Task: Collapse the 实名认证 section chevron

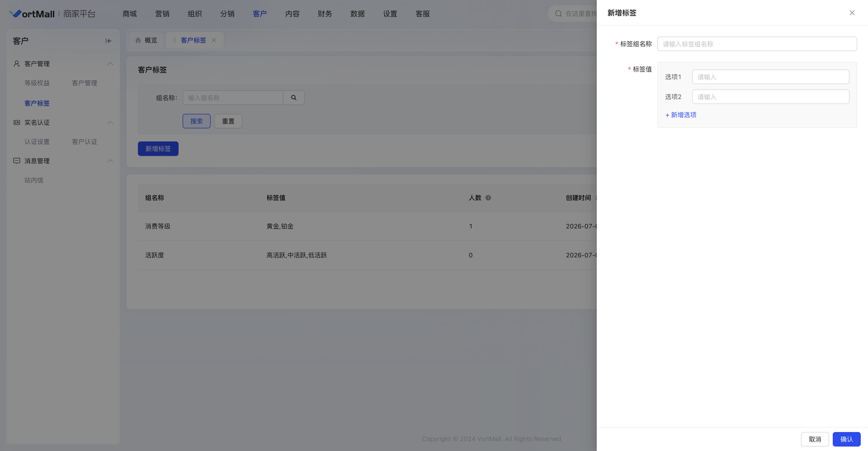Action: tap(110, 123)
